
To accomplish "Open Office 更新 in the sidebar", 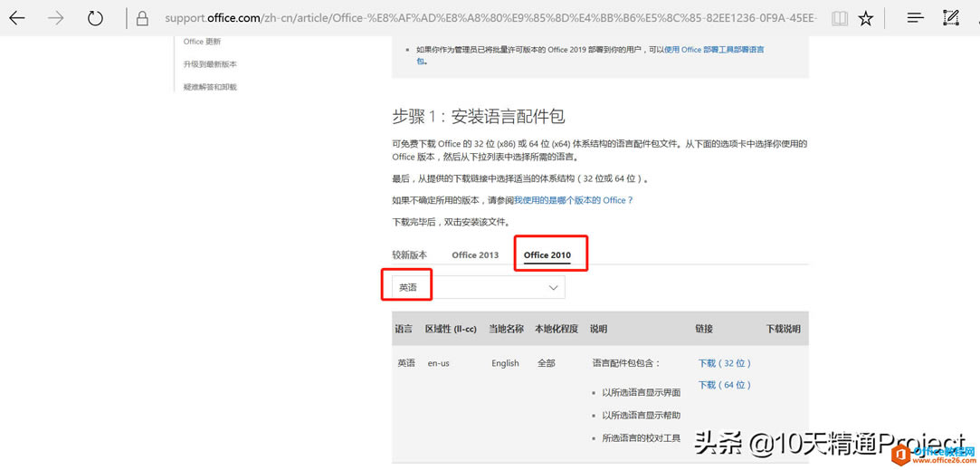I will 202,42.
